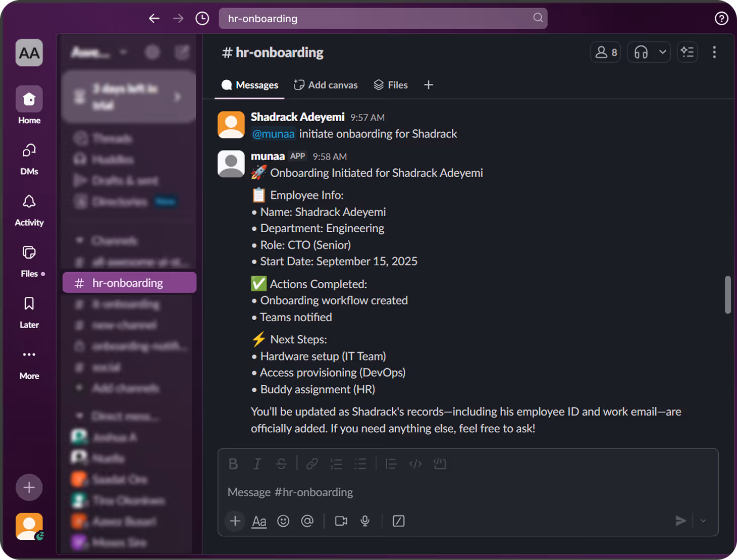The height and width of the screenshot is (560, 737).
Task: Open More options in sidebar
Action: point(29,364)
